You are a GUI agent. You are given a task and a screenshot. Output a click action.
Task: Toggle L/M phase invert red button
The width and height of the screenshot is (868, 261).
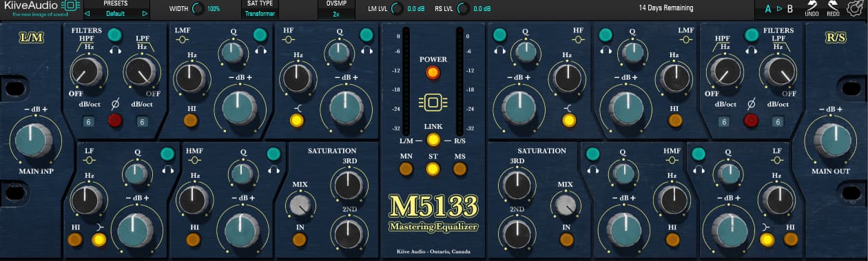point(115,121)
